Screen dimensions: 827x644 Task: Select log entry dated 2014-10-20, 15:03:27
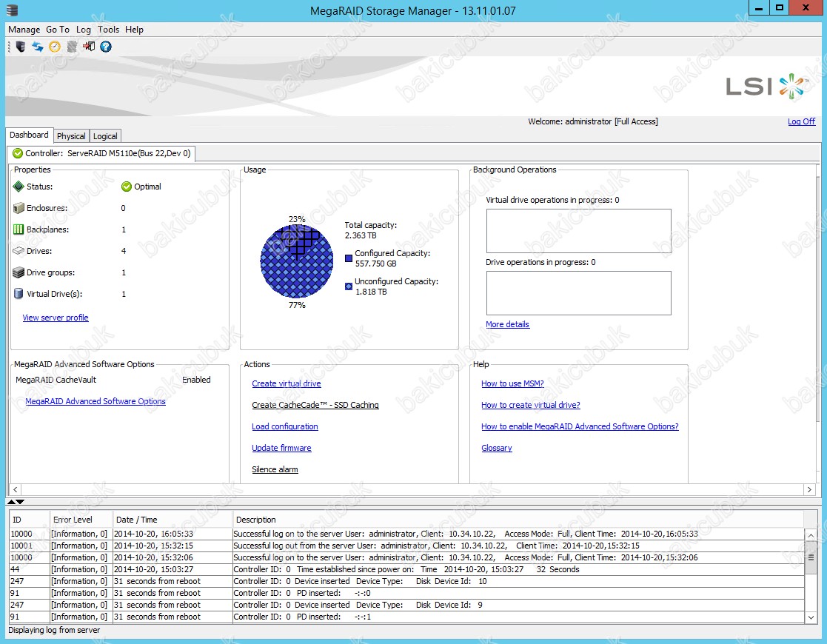tap(406, 569)
